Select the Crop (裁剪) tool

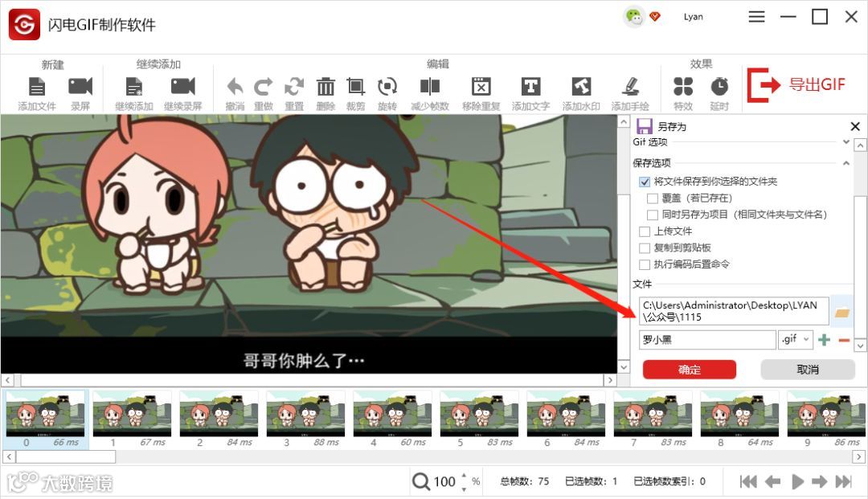pos(355,87)
